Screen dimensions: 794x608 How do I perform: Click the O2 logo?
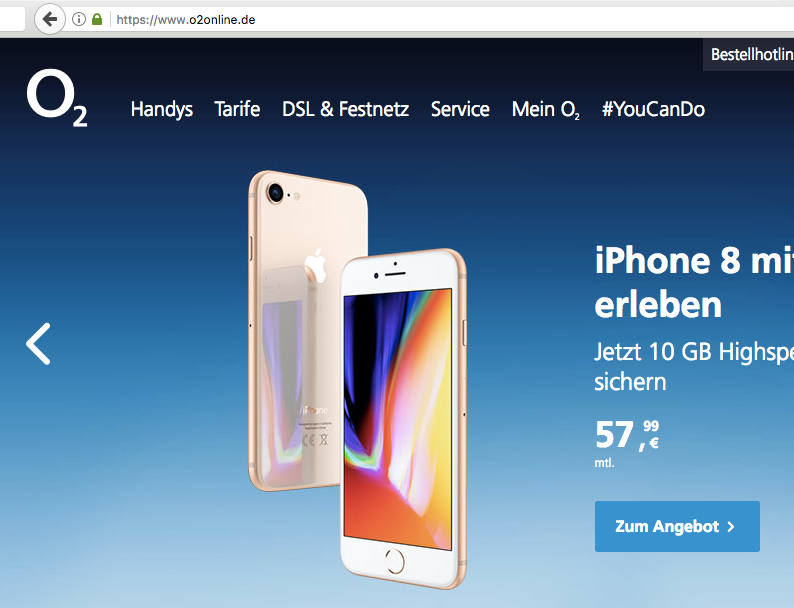coord(57,98)
